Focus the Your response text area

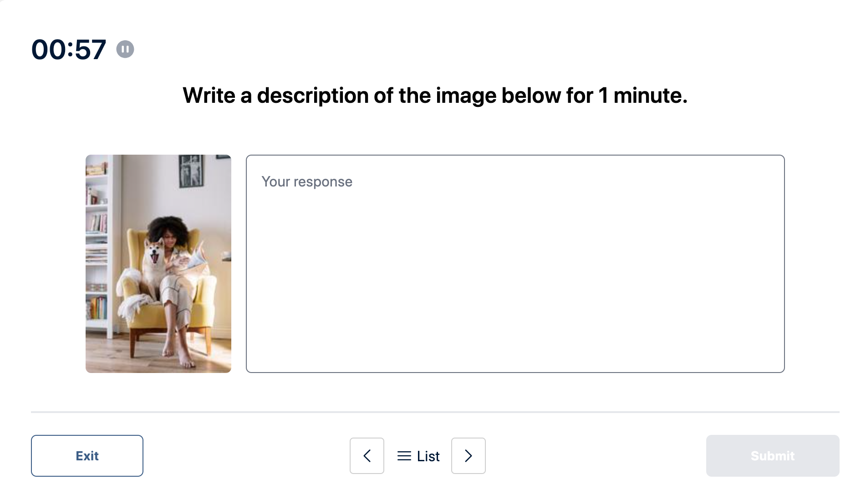pyautogui.click(x=515, y=264)
